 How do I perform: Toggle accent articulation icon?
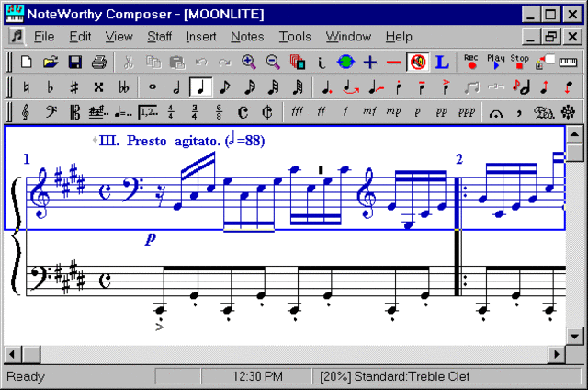pos(446,87)
